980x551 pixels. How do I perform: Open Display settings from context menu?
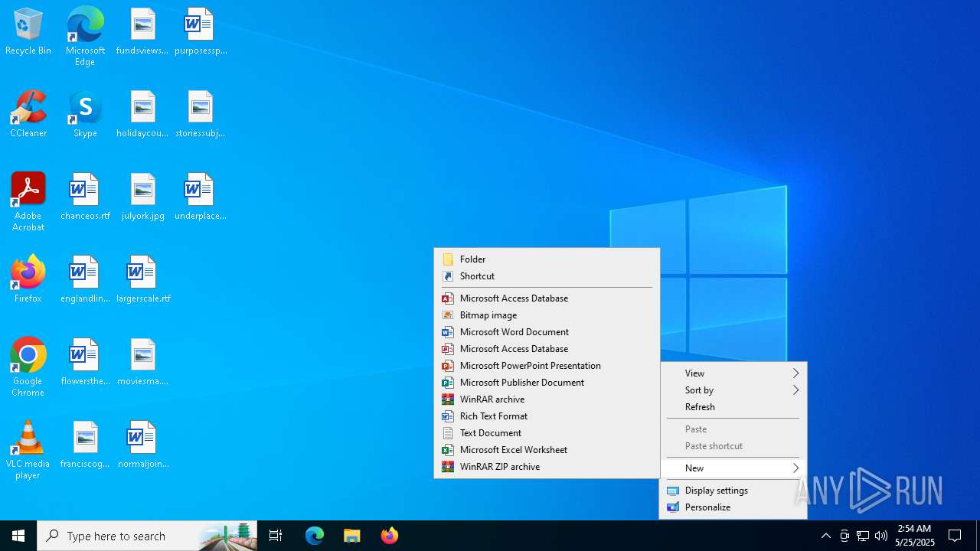[x=733, y=491]
